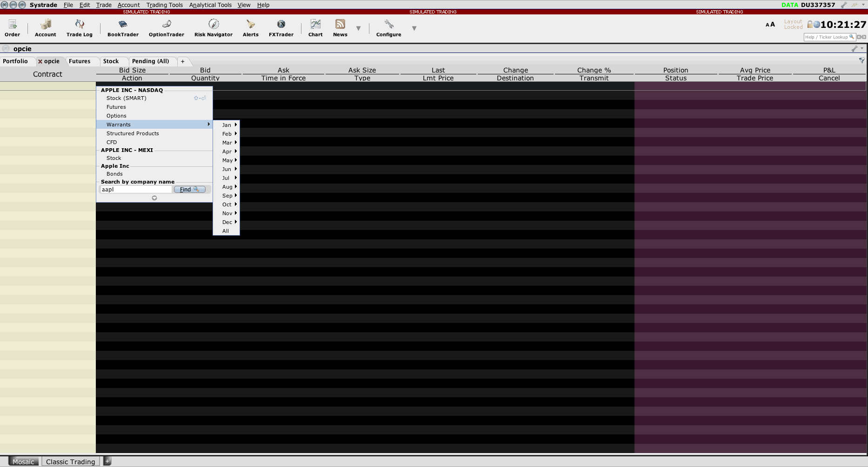The height and width of the screenshot is (467, 868).
Task: Expand the Sep warrant month
Action: [x=227, y=196]
